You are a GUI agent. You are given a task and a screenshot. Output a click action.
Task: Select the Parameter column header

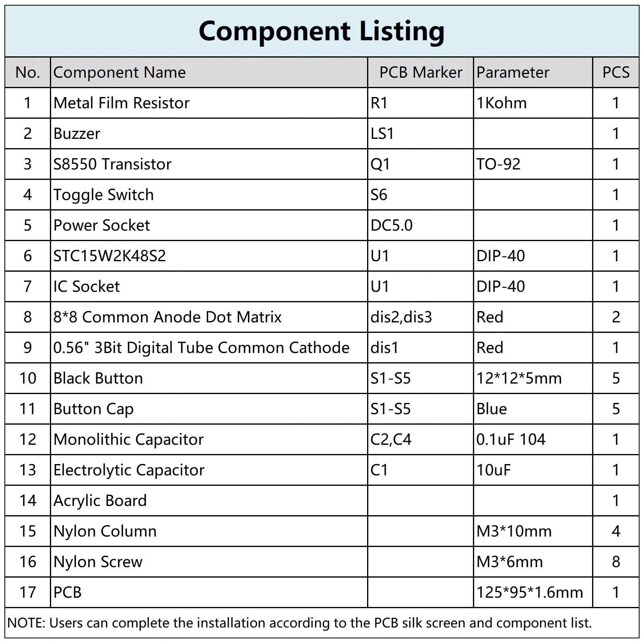point(513,72)
